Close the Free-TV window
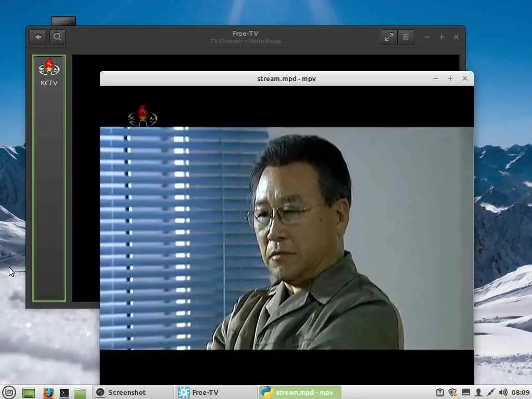The height and width of the screenshot is (399, 532). [x=456, y=37]
